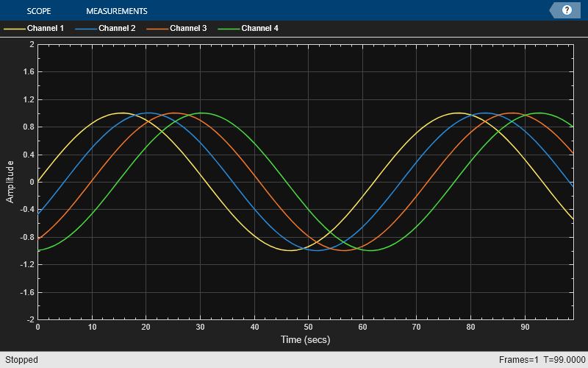Click the 1.2 tick on amplitude axis
This screenshot has width=588, height=368.
(x=29, y=99)
